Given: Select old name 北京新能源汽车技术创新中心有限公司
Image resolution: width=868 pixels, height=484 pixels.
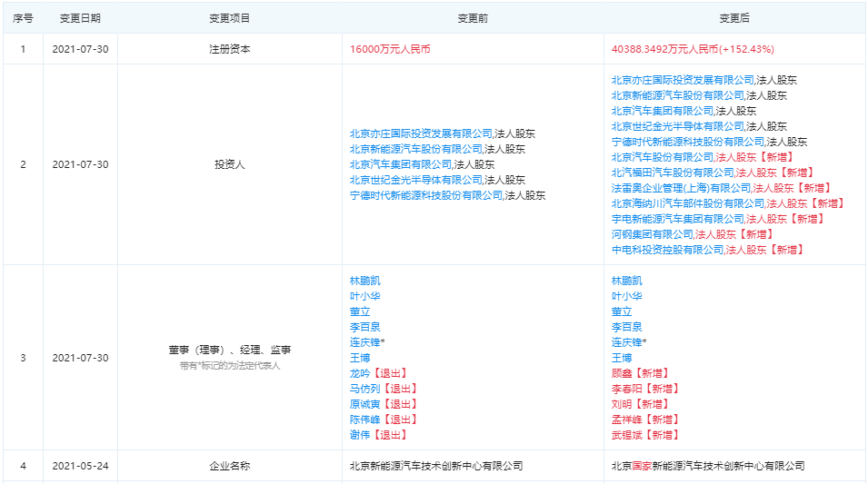Looking at the screenshot, I should (x=436, y=467).
